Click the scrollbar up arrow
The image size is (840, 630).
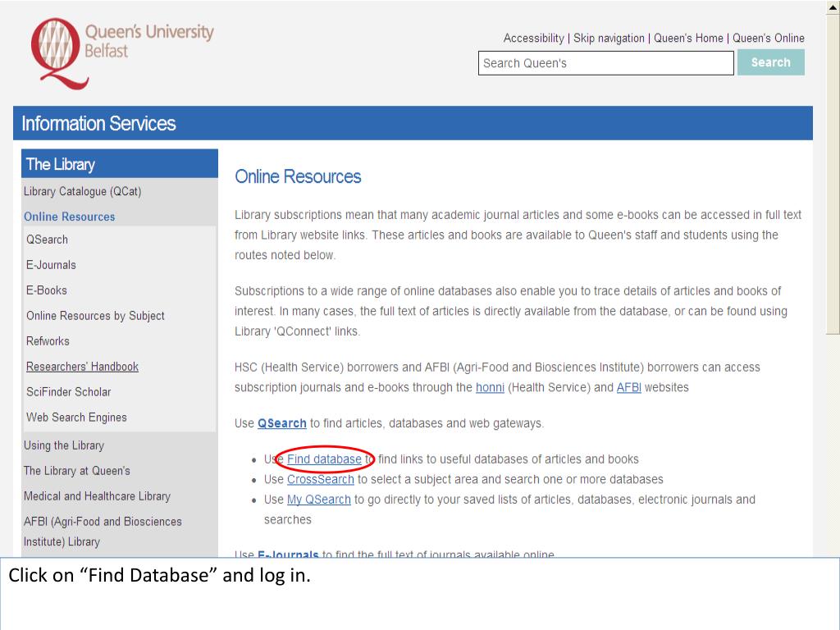click(833, 7)
